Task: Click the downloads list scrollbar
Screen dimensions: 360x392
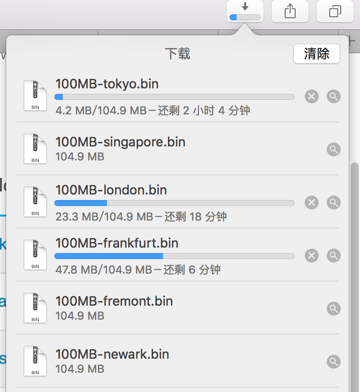Action: (x=355, y=277)
